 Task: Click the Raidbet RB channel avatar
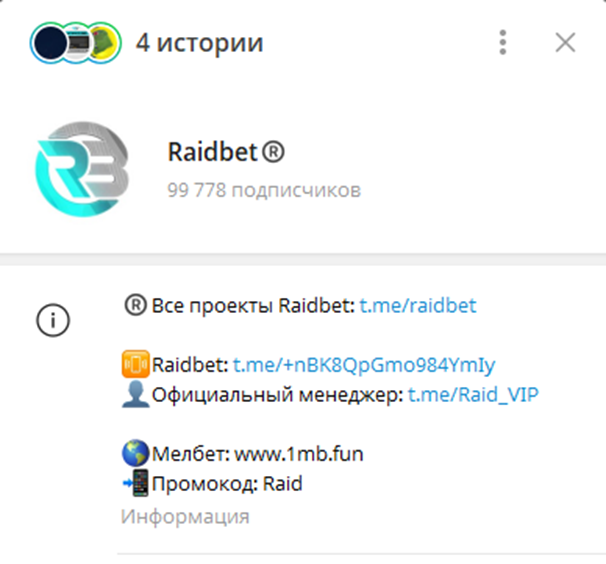click(x=82, y=169)
